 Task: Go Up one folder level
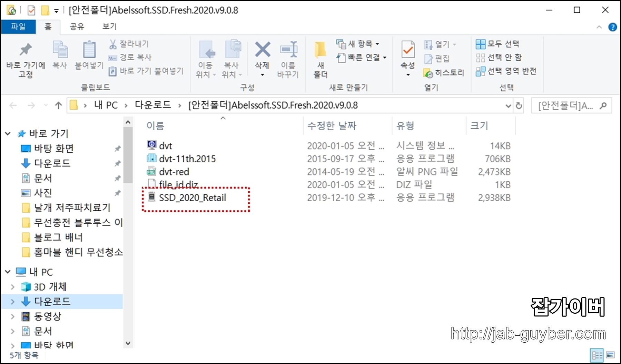pos(58,105)
